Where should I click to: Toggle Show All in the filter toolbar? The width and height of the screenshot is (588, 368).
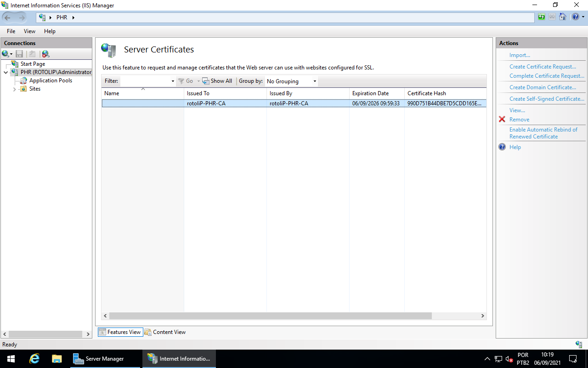[x=217, y=80]
